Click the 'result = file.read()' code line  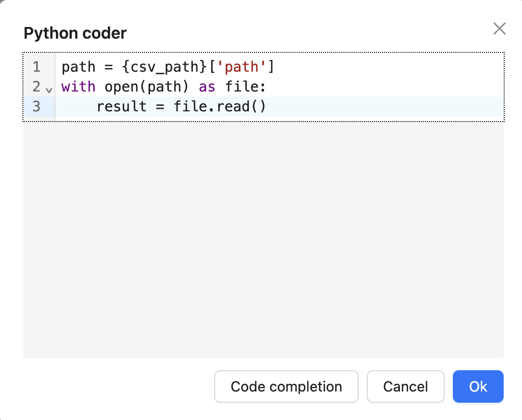181,107
